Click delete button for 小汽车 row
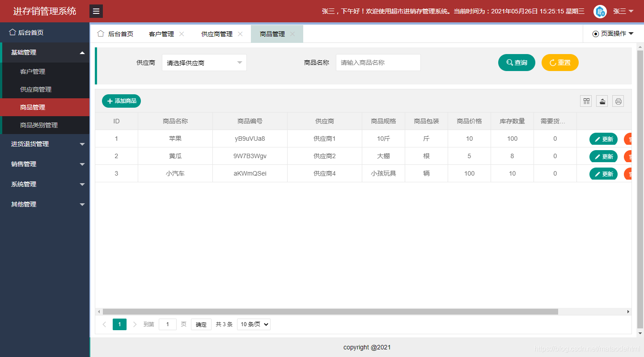Image resolution: width=644 pixels, height=357 pixels. (x=628, y=174)
